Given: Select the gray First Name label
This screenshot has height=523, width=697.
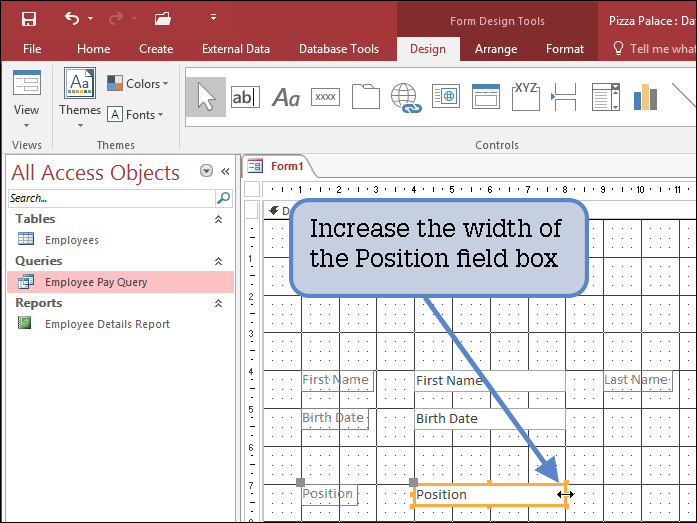Looking at the screenshot, I should [337, 380].
